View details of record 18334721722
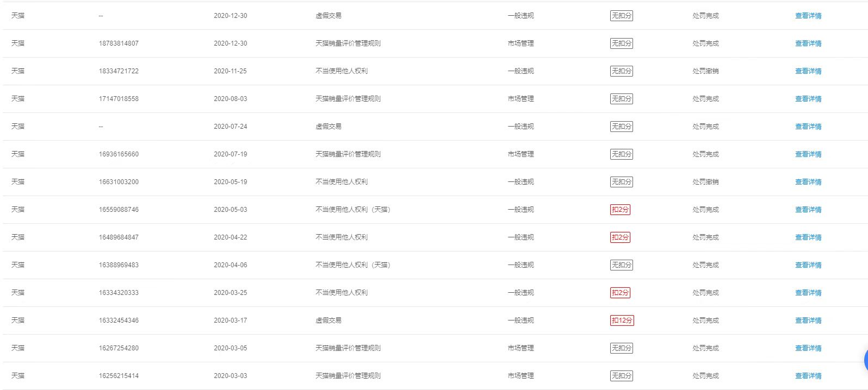 [x=808, y=71]
